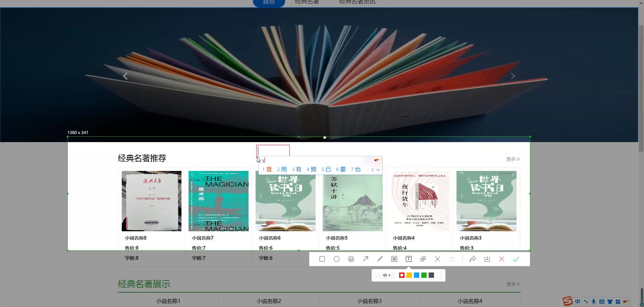Open the 经典名著资讯 navigation tab
The width and height of the screenshot is (644, 307).
(x=357, y=2)
